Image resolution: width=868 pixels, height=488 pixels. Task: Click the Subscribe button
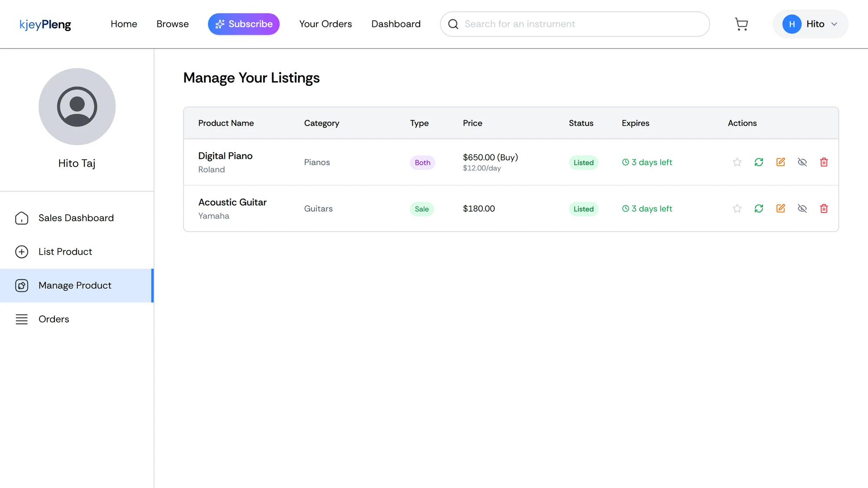[243, 24]
